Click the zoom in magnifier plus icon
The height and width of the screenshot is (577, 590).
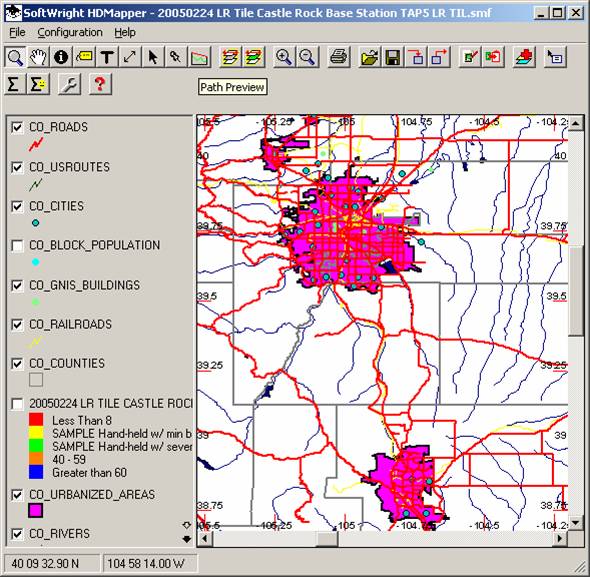coord(284,57)
